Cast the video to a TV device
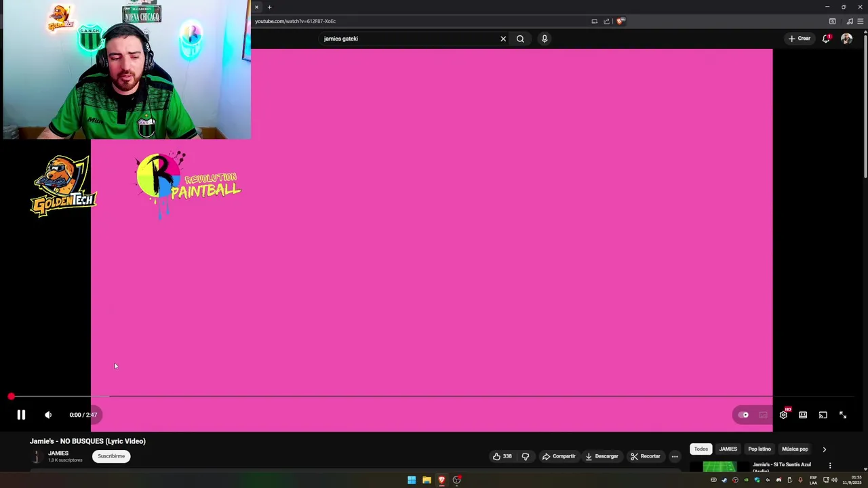The image size is (868, 488). pyautogui.click(x=823, y=415)
